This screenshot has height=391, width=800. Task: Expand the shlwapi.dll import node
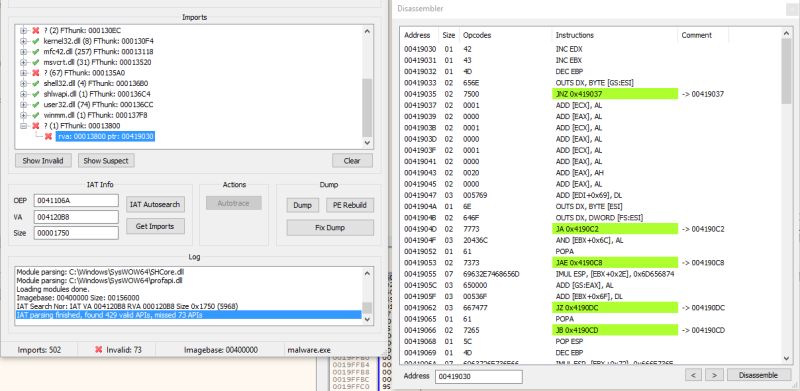pyautogui.click(x=23, y=94)
